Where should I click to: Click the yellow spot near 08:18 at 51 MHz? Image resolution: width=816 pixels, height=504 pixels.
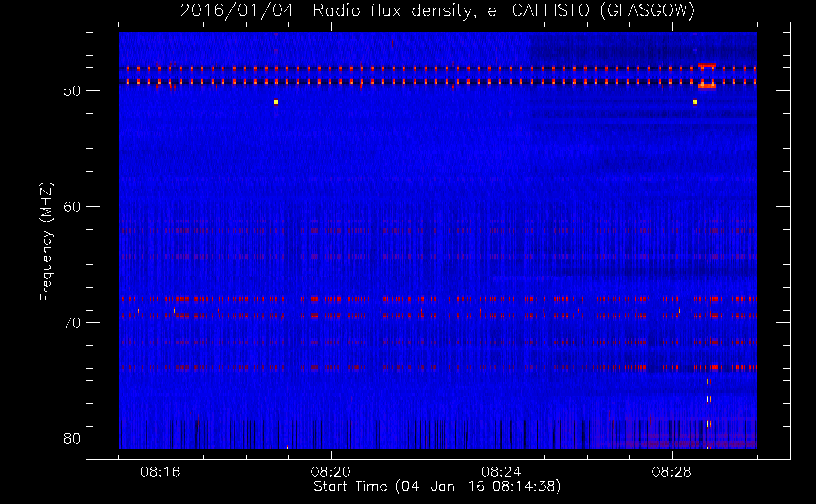pos(276,102)
